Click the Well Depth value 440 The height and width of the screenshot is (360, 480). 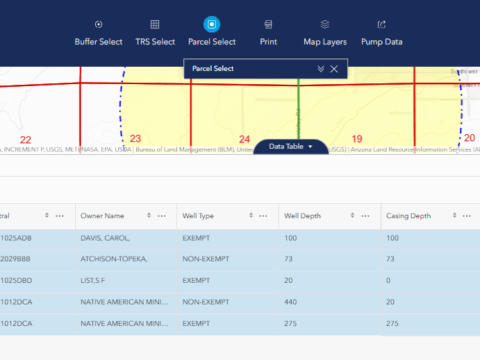290,302
